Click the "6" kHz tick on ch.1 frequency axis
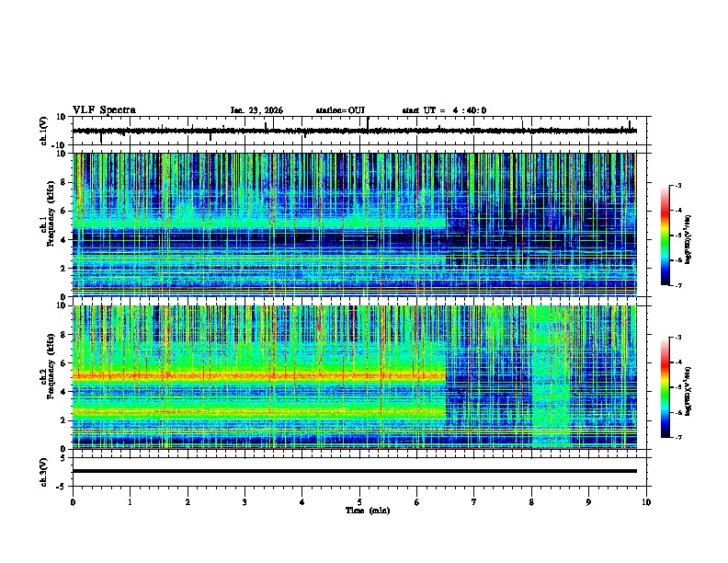This screenshot has width=728, height=563. click(64, 211)
